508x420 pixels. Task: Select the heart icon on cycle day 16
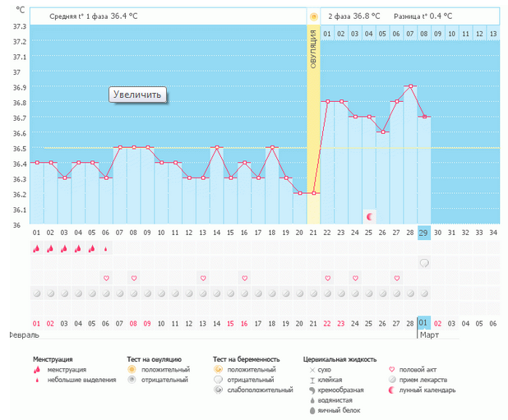click(244, 278)
